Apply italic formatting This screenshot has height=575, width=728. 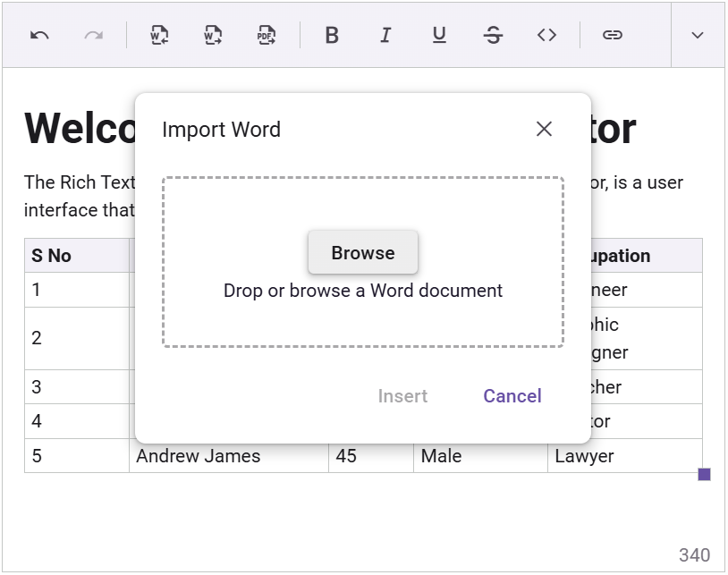(385, 35)
